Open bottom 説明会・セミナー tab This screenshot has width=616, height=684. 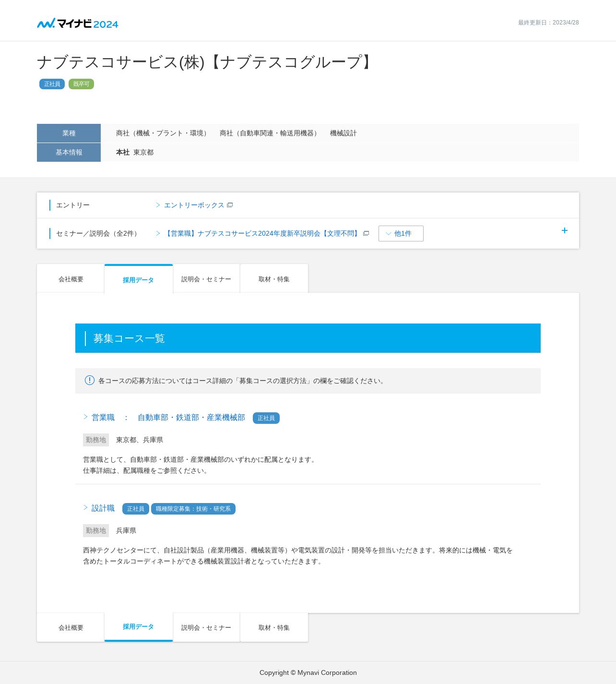(x=206, y=627)
